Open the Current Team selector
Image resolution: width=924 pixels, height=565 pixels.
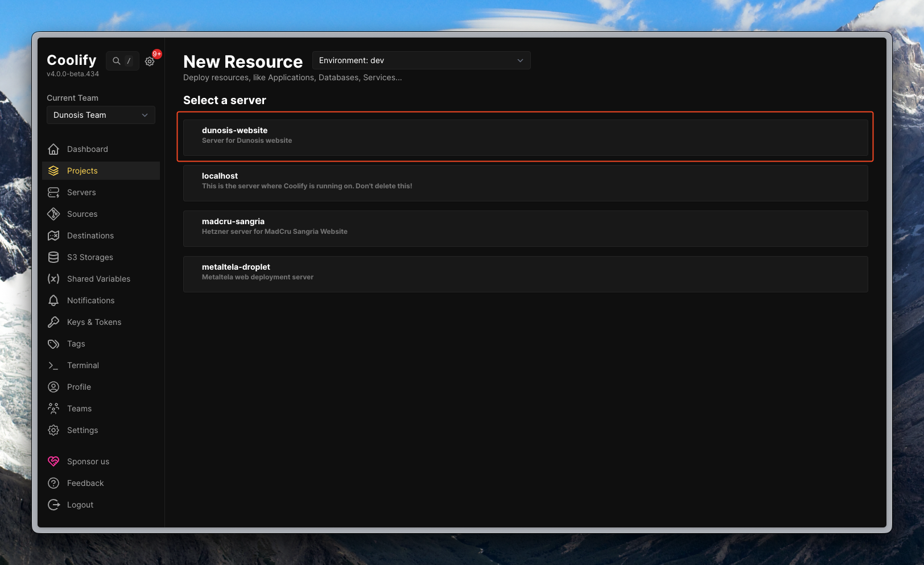click(x=100, y=115)
